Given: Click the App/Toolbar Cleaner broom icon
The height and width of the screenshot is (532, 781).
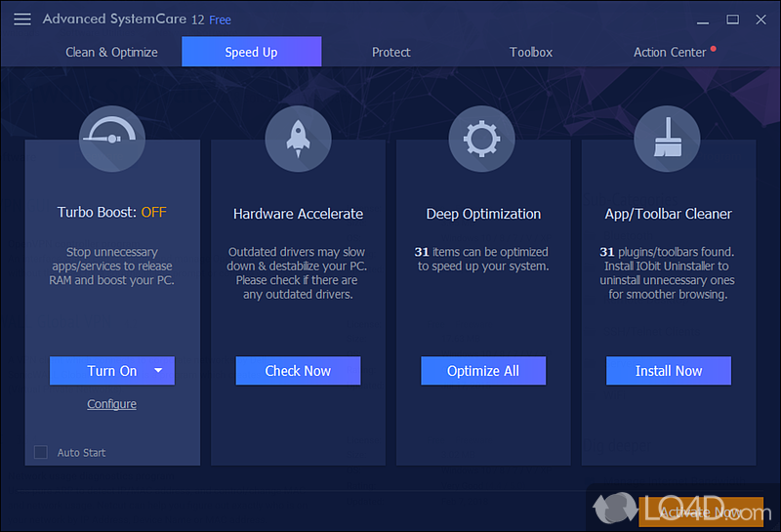Looking at the screenshot, I should [667, 140].
